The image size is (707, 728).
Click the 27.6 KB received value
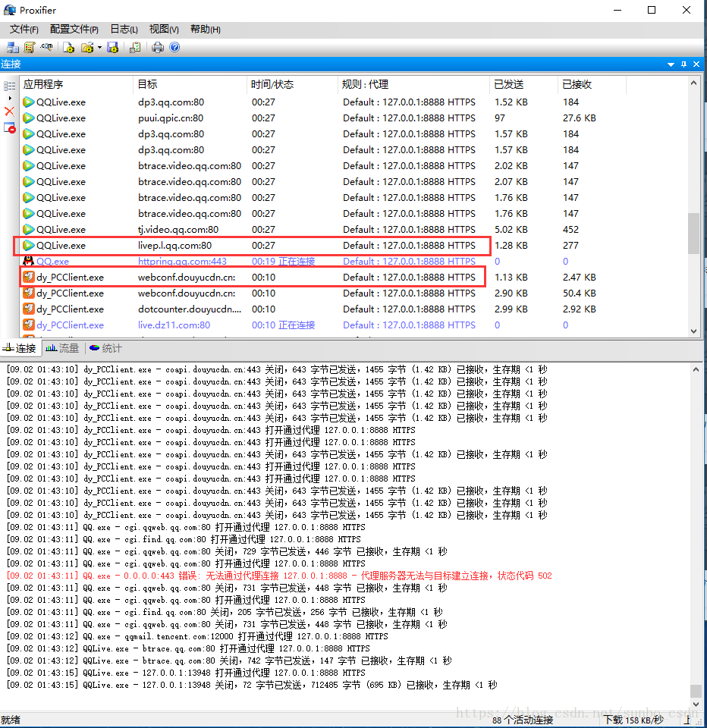tap(580, 118)
